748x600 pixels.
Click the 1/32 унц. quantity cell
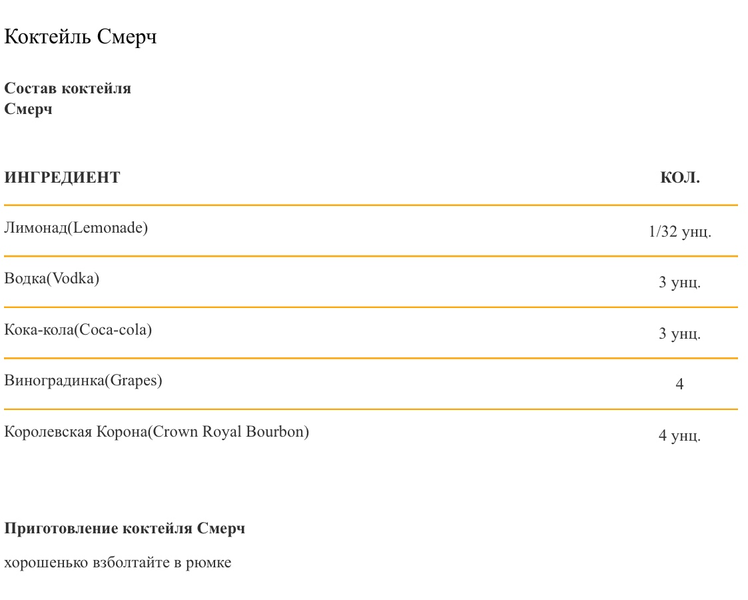click(680, 231)
